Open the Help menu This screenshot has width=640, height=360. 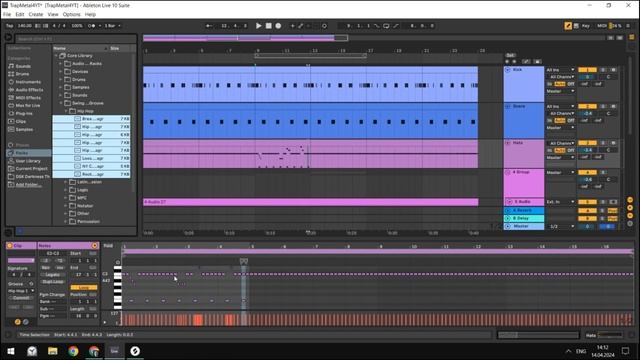(90, 14)
